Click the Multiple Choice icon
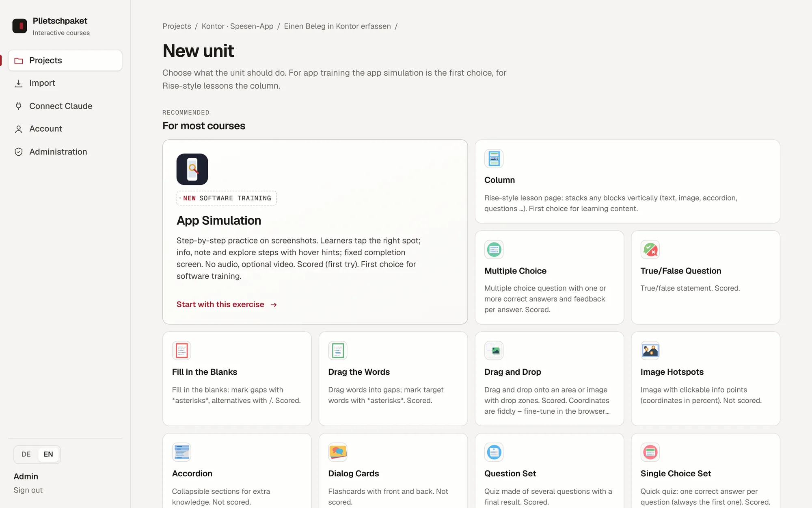Screen dimensions: 812x508 pyautogui.click(x=494, y=250)
